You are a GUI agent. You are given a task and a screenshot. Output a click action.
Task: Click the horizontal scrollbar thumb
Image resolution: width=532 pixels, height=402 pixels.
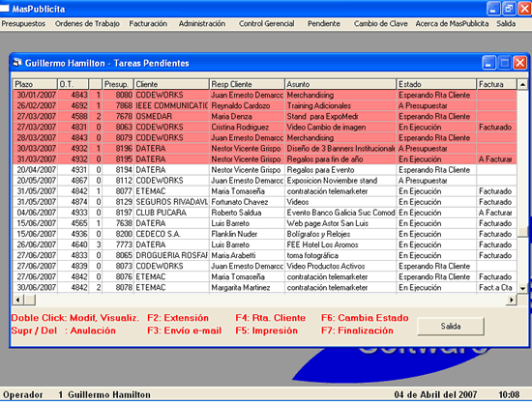tap(30, 300)
